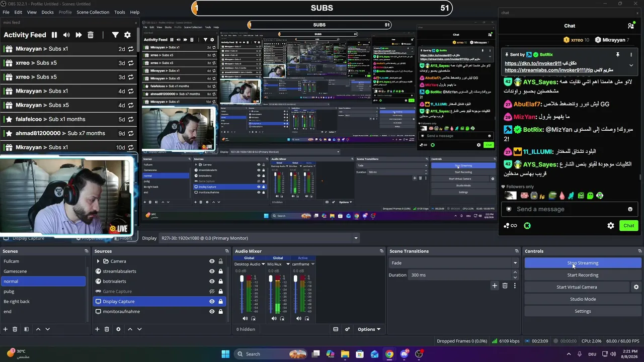
Task: Open Desktop Audio channel dropdown
Action: pos(263,264)
